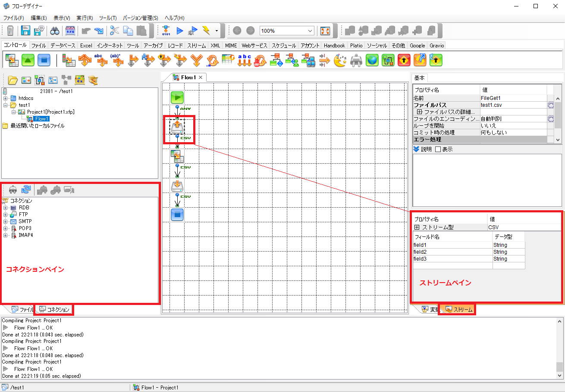Expand the FTP connection node
Screen dimensions: 565x392
(x=5, y=215)
